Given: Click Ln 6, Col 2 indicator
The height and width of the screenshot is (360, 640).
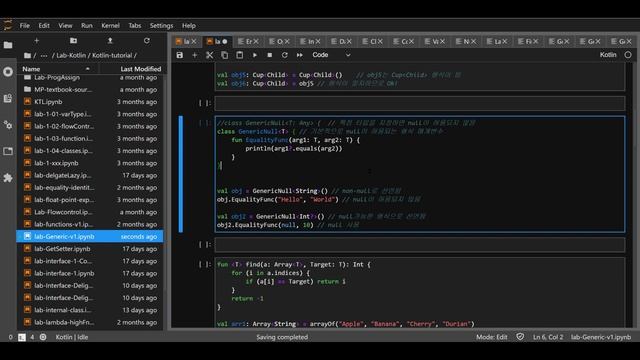Looking at the screenshot, I should tap(548, 337).
